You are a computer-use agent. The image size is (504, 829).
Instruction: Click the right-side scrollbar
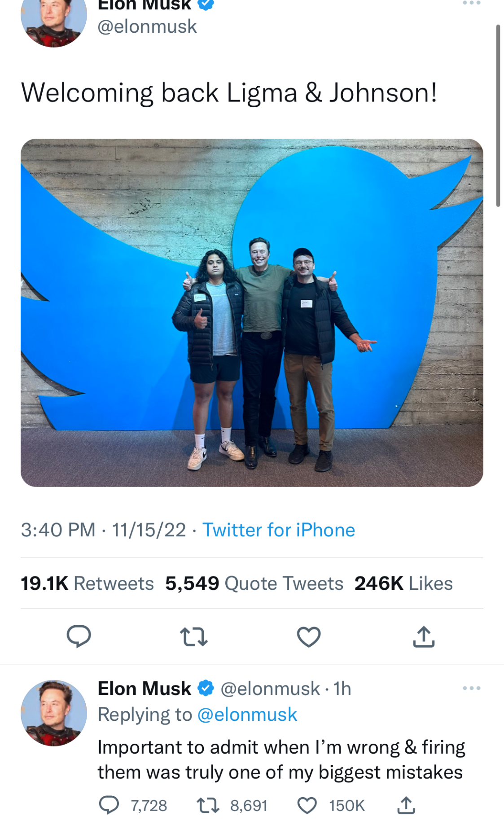point(498,116)
